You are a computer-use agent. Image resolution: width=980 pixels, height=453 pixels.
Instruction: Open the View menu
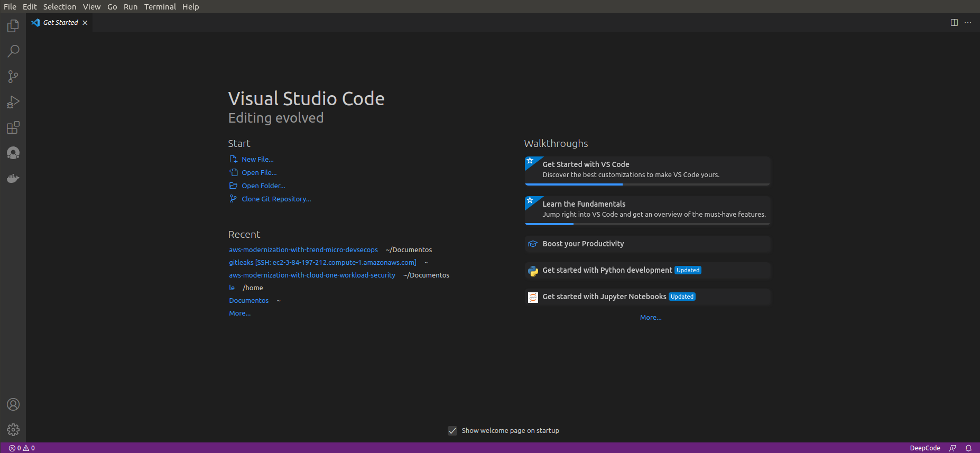91,7
